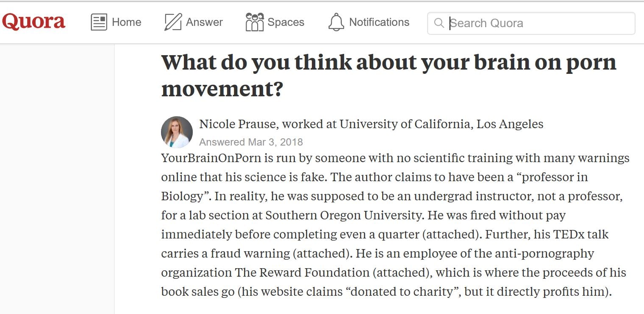Click the Answer pencil icon

coord(173,22)
